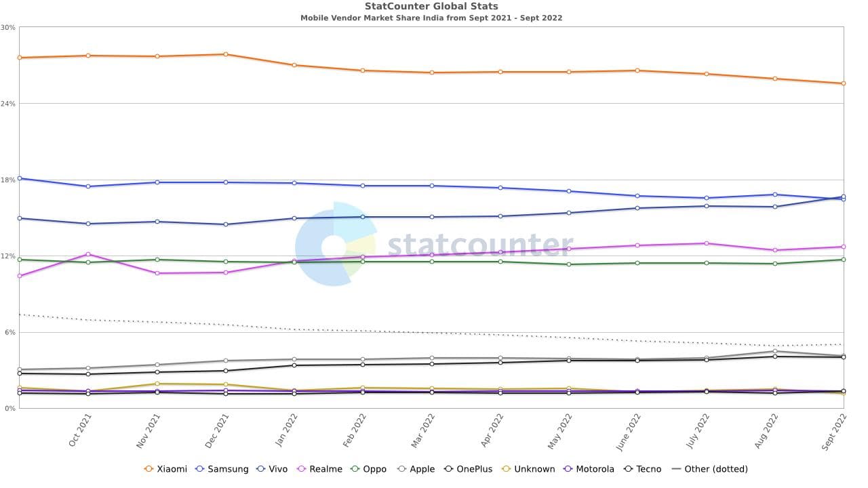The height and width of the screenshot is (488, 868).
Task: Click the gray Other (dotted) line swatch
Action: tap(675, 469)
